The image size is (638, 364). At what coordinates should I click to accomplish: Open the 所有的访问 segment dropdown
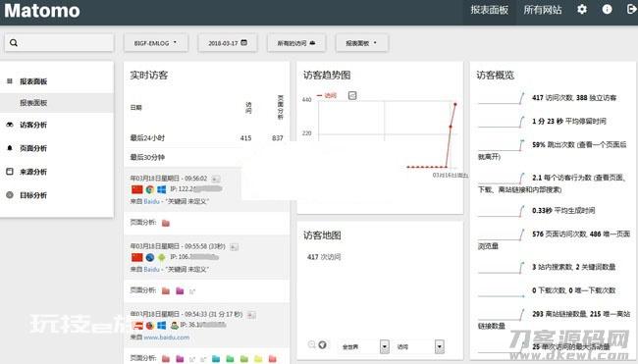pyautogui.click(x=296, y=43)
